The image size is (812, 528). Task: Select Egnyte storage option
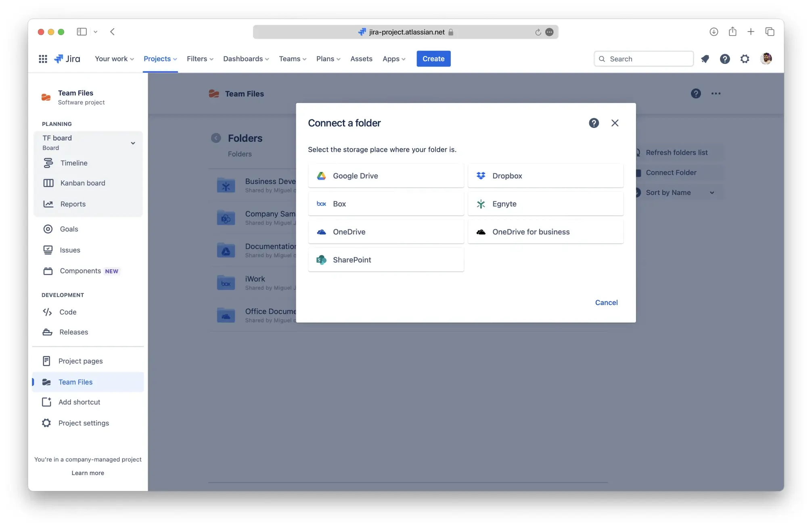[545, 204]
